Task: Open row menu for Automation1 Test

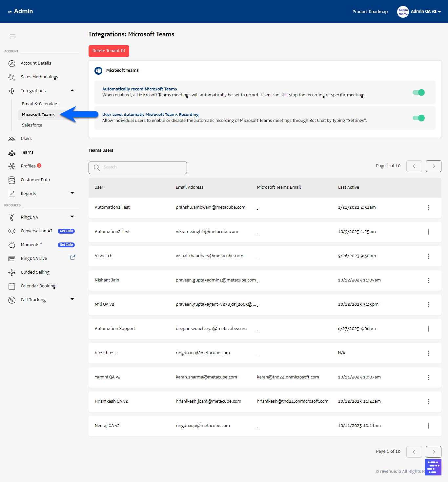Action: (429, 208)
